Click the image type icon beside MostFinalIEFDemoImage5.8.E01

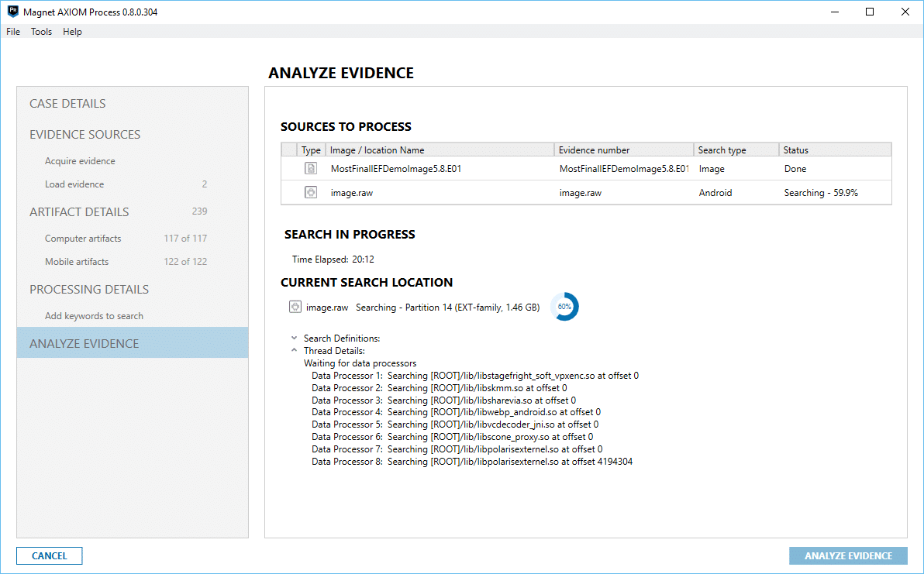pyautogui.click(x=311, y=168)
